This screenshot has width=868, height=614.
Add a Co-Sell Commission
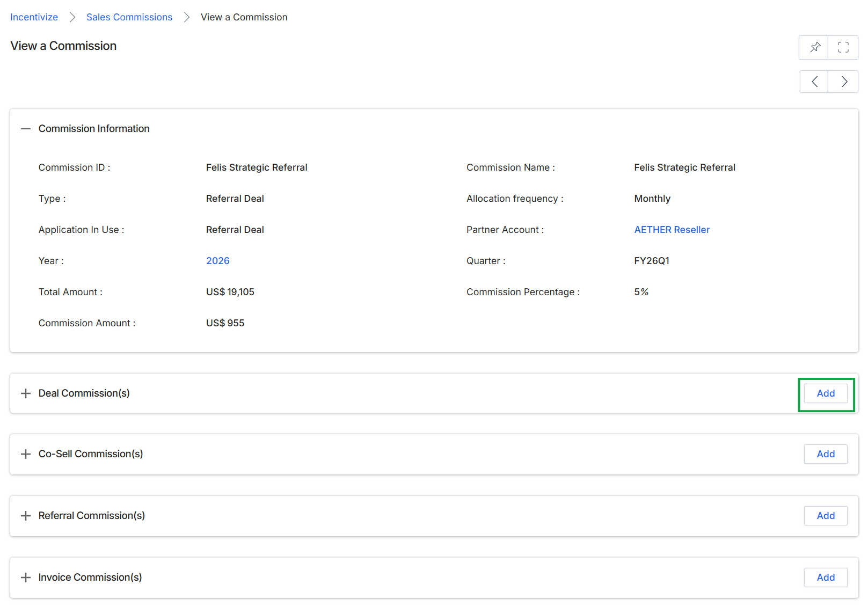826,454
